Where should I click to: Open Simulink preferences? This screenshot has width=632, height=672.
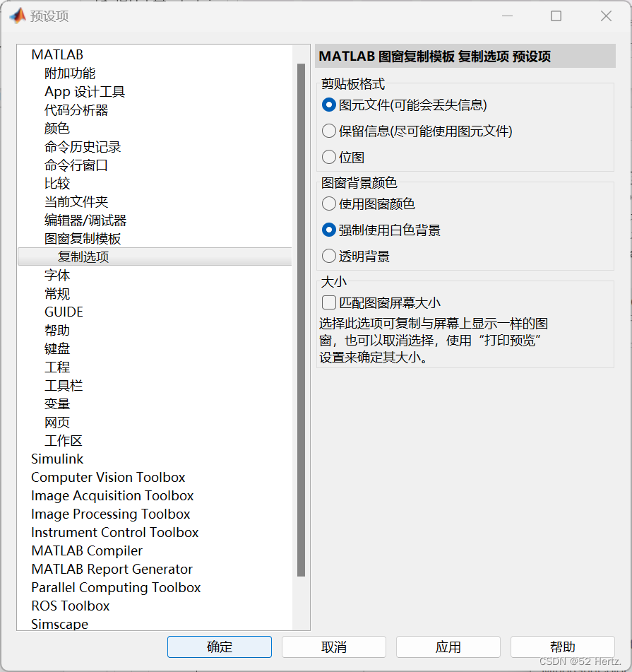(x=57, y=459)
